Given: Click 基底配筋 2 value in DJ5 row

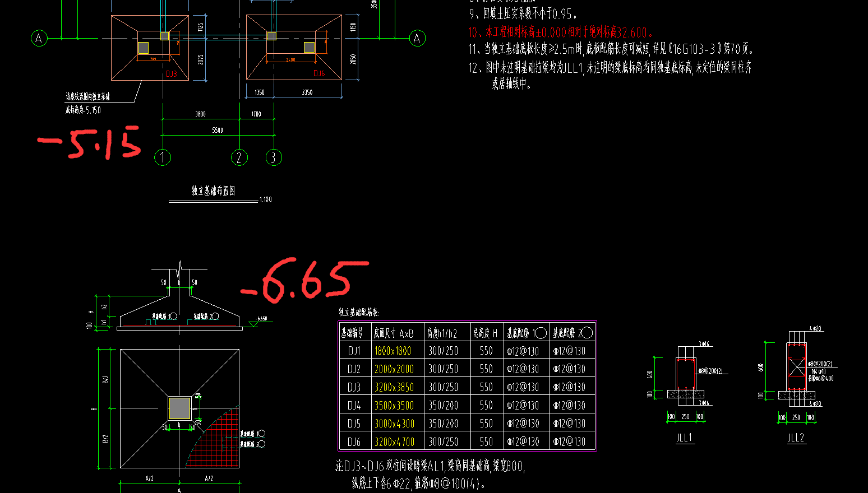Looking at the screenshot, I should tap(569, 424).
